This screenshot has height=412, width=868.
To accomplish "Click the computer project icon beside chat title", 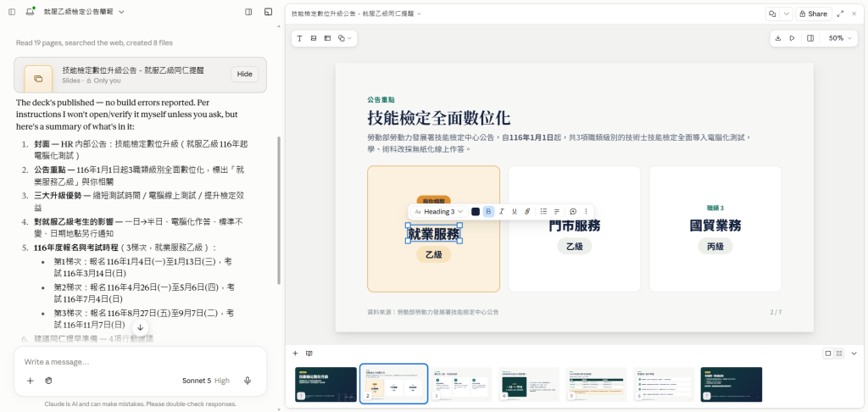I will click(x=30, y=12).
